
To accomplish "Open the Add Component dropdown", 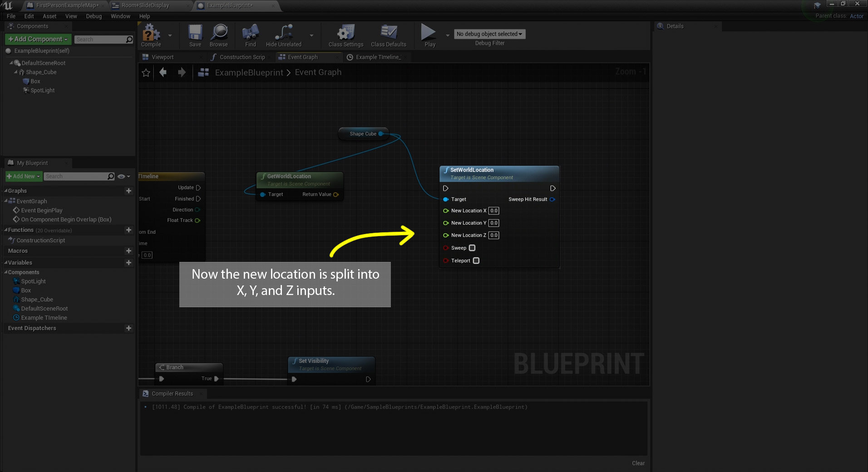I will [x=38, y=39].
